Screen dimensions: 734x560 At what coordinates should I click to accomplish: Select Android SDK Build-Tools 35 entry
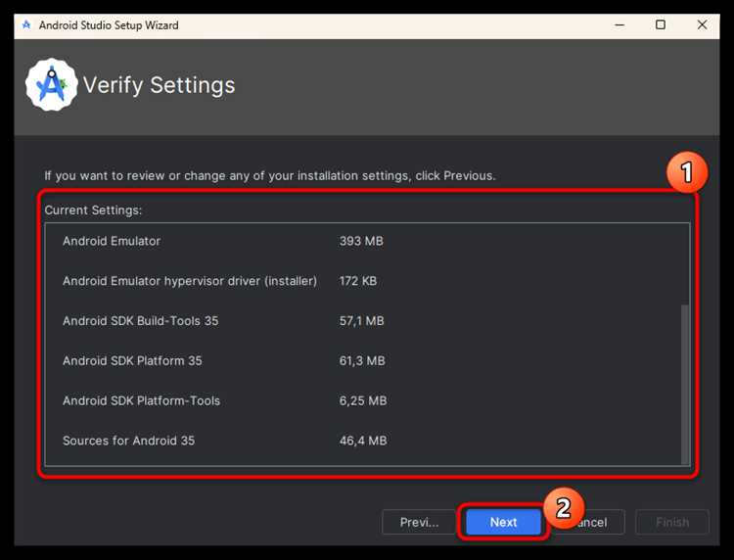(x=367, y=321)
